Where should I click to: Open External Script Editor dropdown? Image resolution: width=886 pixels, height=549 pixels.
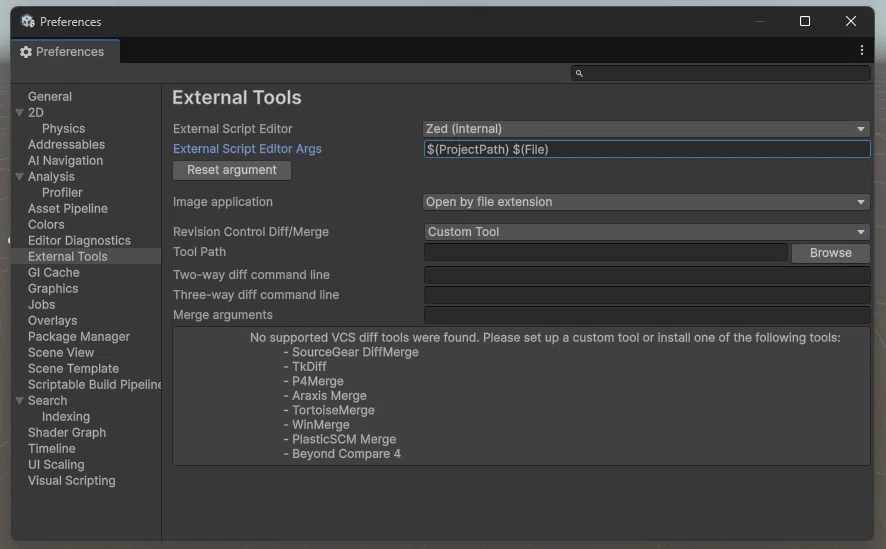pyautogui.click(x=646, y=129)
